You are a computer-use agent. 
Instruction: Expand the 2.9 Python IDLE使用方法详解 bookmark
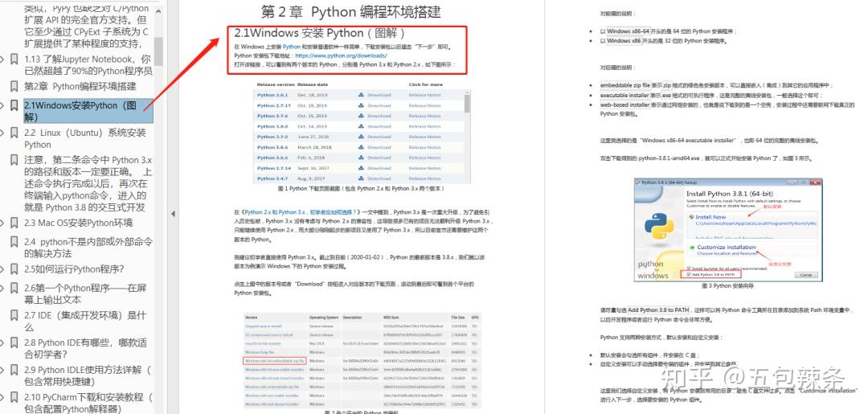pyautogui.click(x=2, y=370)
